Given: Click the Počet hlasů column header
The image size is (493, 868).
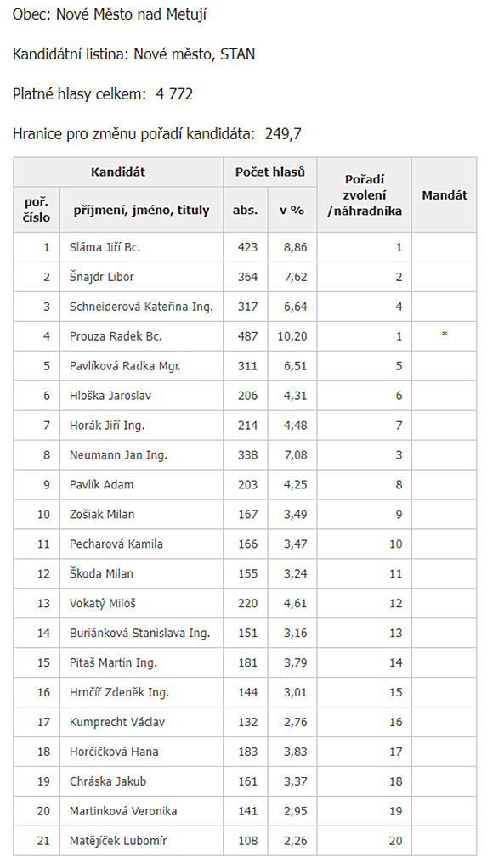Looking at the screenshot, I should click(x=269, y=172).
